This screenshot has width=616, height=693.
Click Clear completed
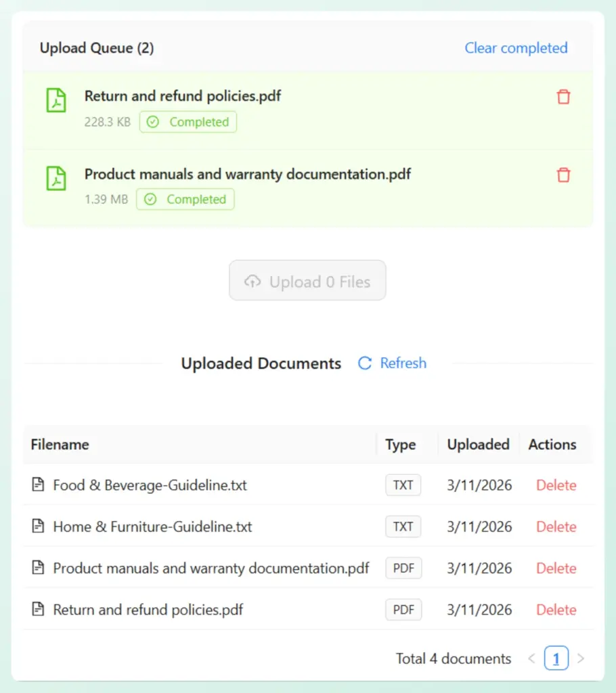click(516, 48)
